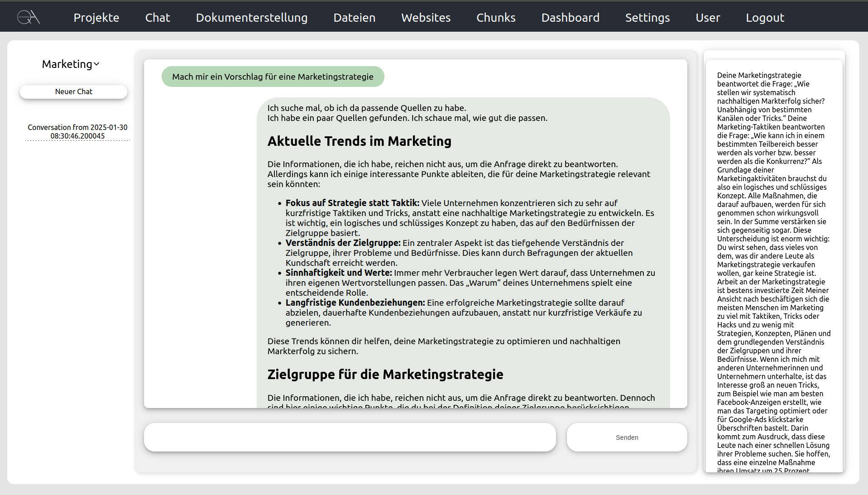Viewport: 868px width, 495px height.
Task: Open the Settings page
Action: (x=647, y=18)
